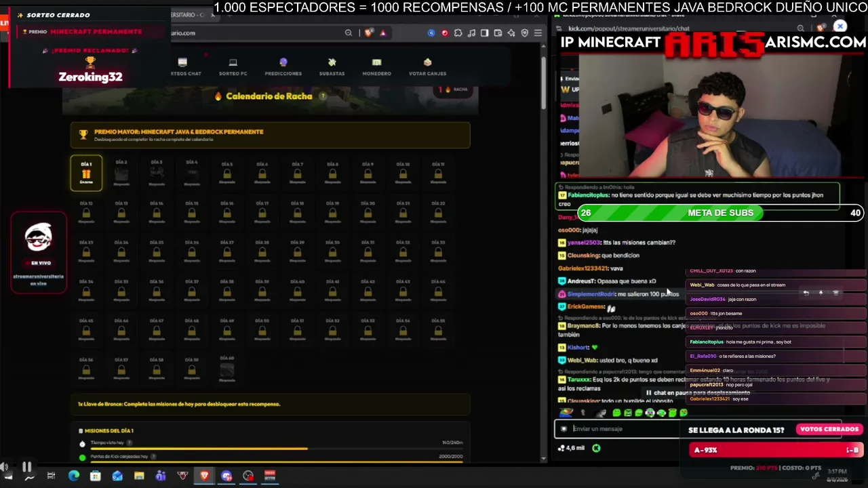Viewport: 868px width, 488px height.
Task: Open Outlook from the taskbar
Action: 117,476
